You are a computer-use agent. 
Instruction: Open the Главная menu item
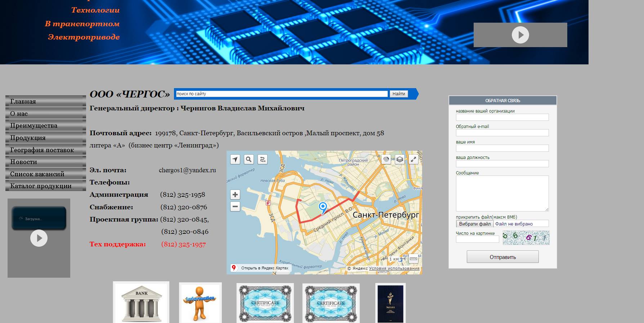click(x=45, y=101)
